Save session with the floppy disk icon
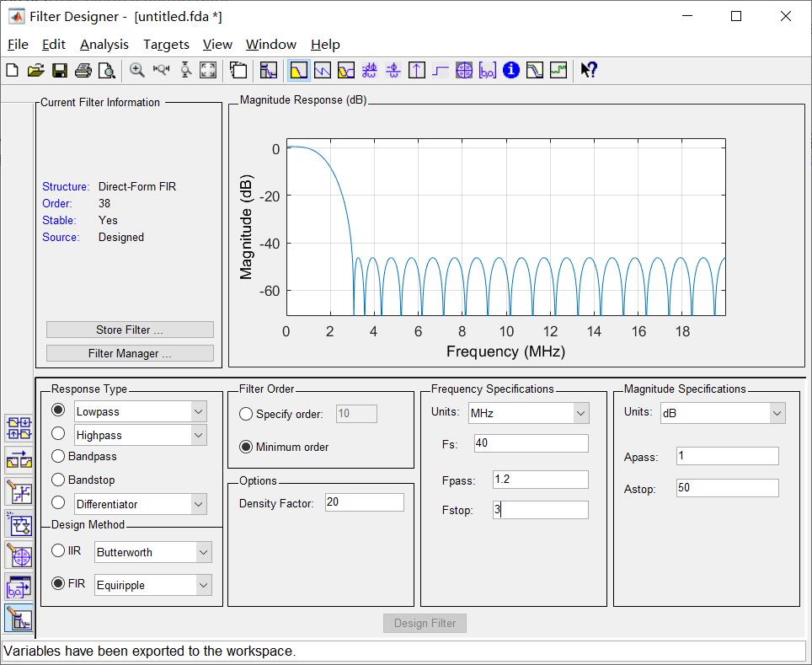 tap(60, 70)
